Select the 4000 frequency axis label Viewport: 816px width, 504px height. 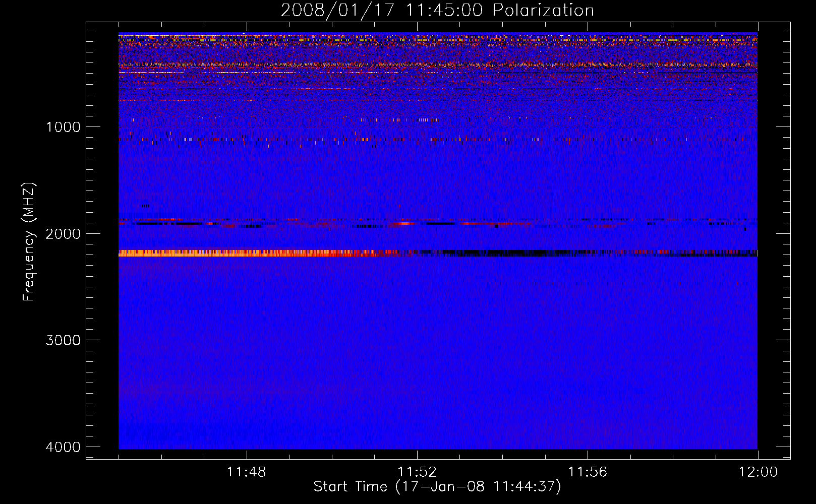[x=63, y=447]
